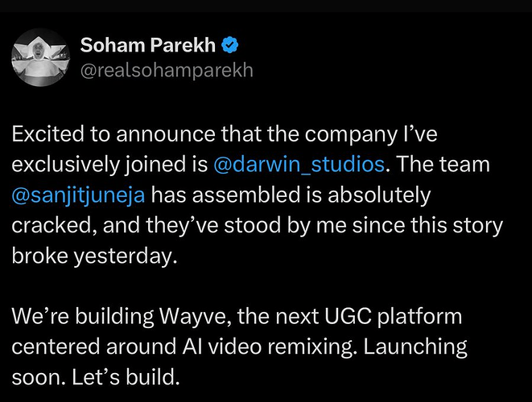Click the blue verified badge icon

pos(230,45)
